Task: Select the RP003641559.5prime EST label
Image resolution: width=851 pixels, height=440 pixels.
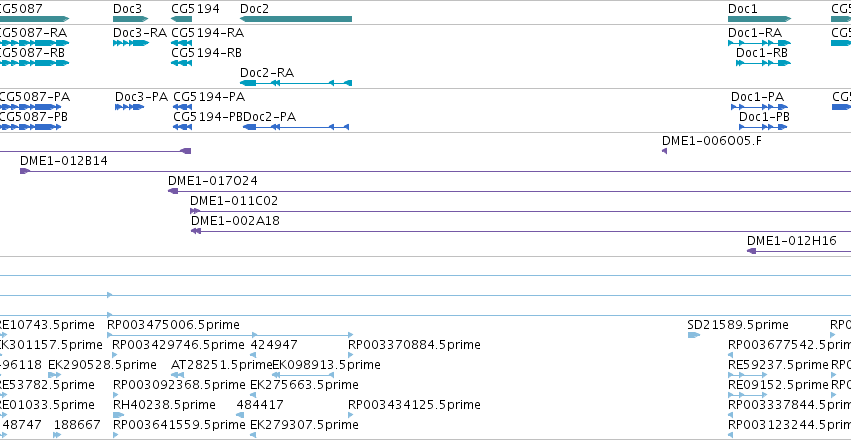Action: (179, 425)
